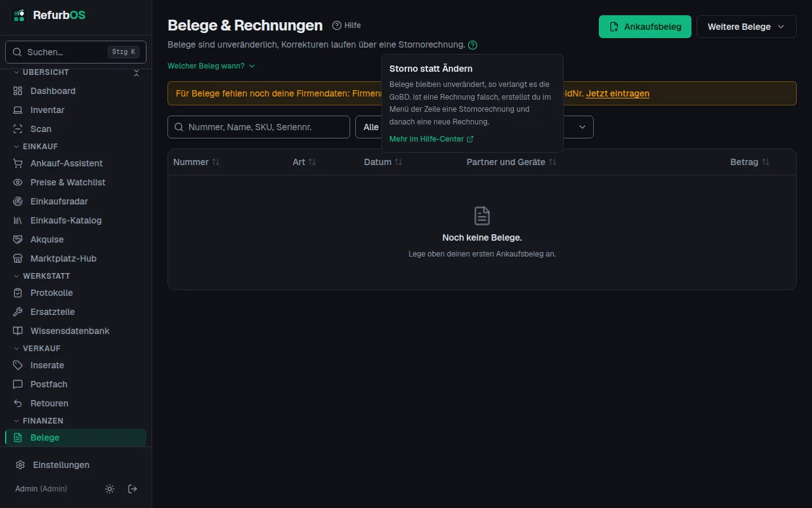Image resolution: width=812 pixels, height=508 pixels.
Task: Open Dashboard via its grid icon
Action: coord(18,91)
